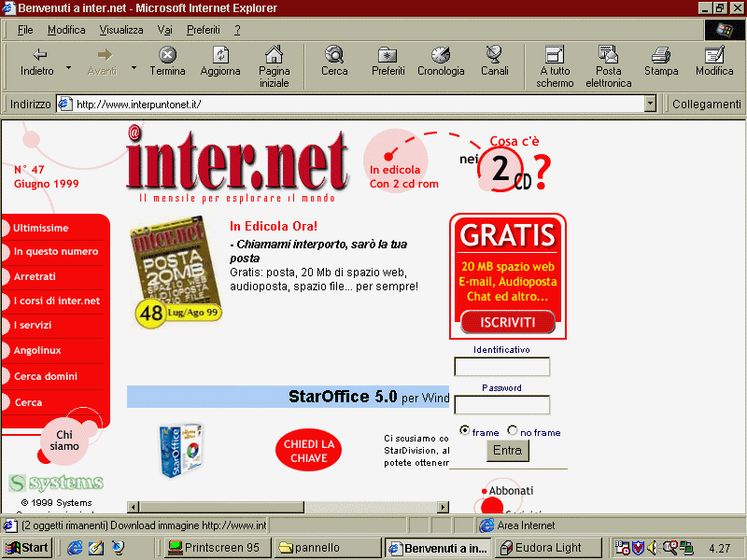The width and height of the screenshot is (747, 560).
Task: Click the Start button
Action: (27, 548)
